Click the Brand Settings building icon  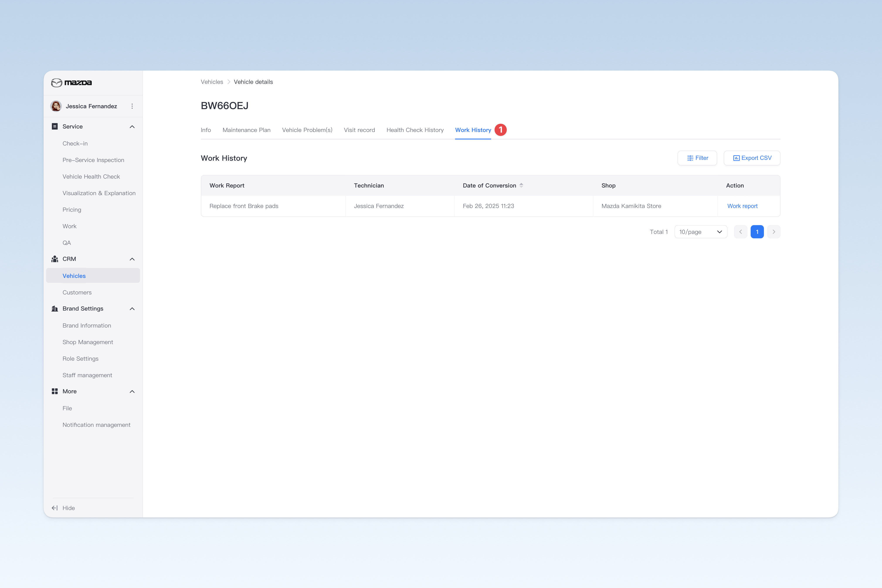click(x=55, y=309)
